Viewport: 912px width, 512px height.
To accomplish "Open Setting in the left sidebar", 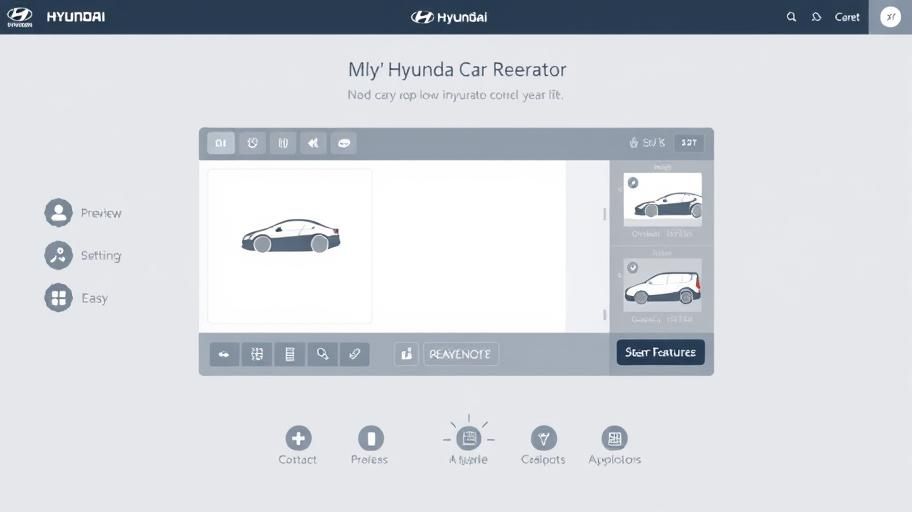I will pyautogui.click(x=83, y=255).
